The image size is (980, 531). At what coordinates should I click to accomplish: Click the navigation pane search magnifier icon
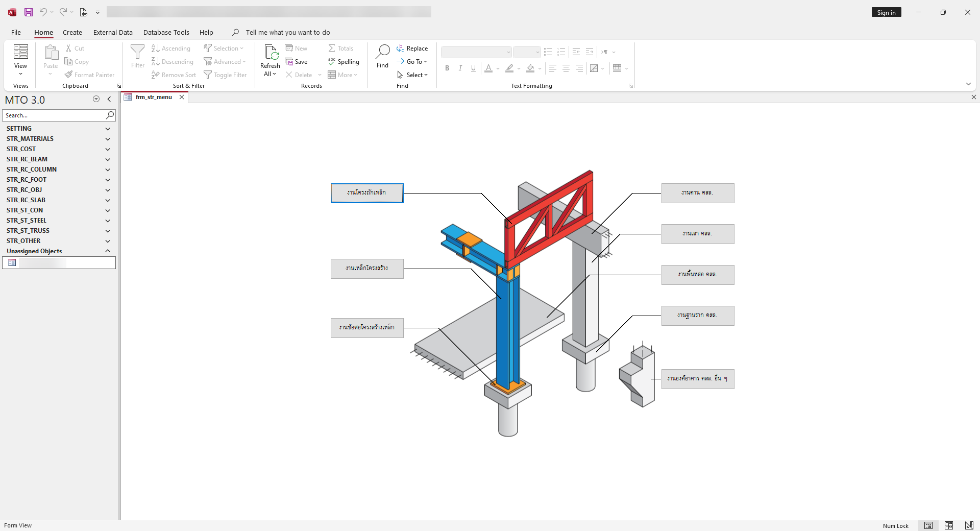click(x=110, y=115)
